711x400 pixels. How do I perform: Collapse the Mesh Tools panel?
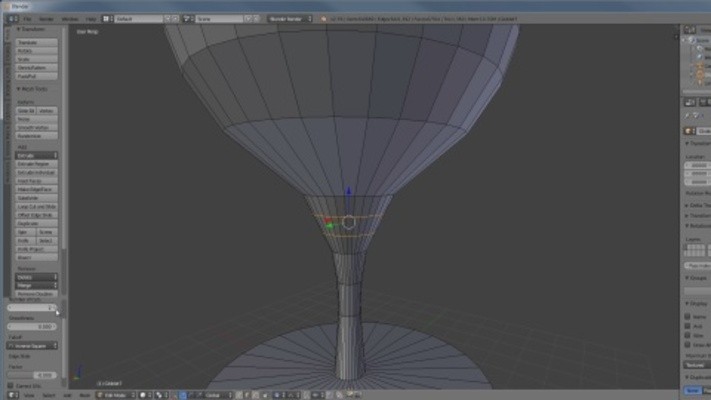(x=32, y=89)
